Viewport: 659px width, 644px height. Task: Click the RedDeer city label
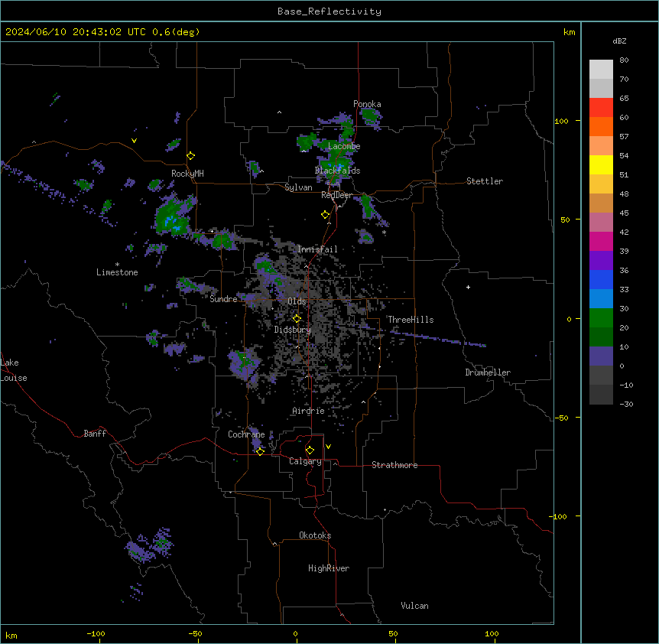[x=337, y=195]
